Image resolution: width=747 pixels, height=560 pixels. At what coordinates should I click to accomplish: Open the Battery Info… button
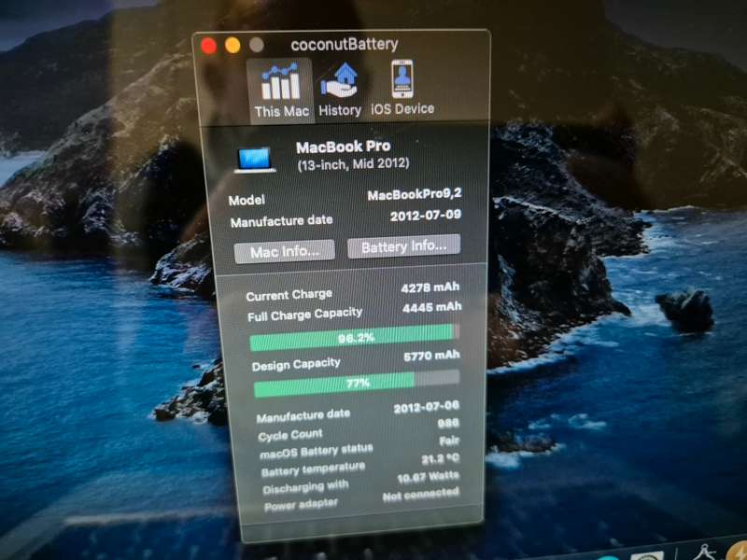(x=404, y=246)
